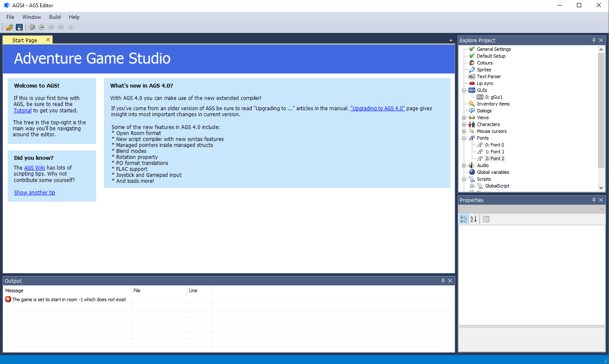Open the gGui1 GUI item
The width and height of the screenshot is (609, 364).
[494, 97]
